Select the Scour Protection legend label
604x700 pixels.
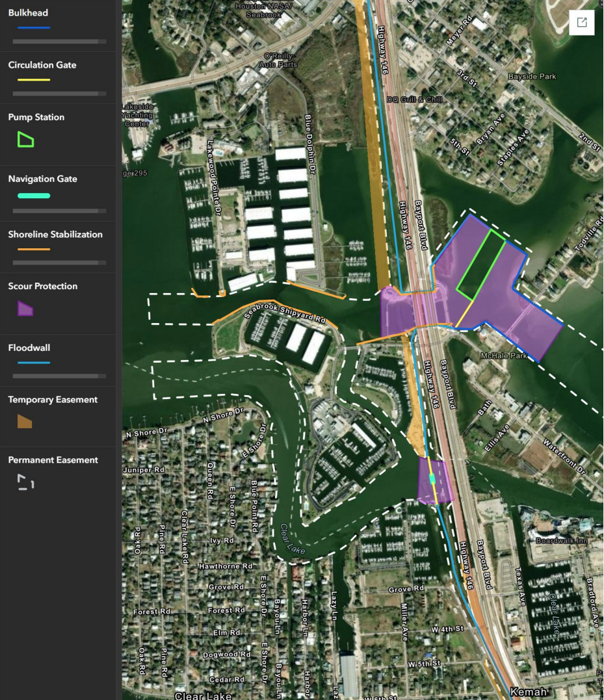(x=43, y=286)
